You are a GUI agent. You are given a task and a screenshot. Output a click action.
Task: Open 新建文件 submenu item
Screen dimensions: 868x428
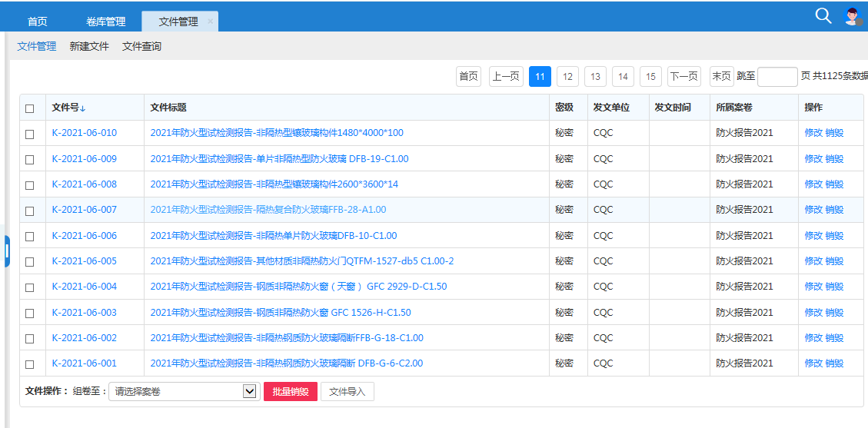(89, 46)
